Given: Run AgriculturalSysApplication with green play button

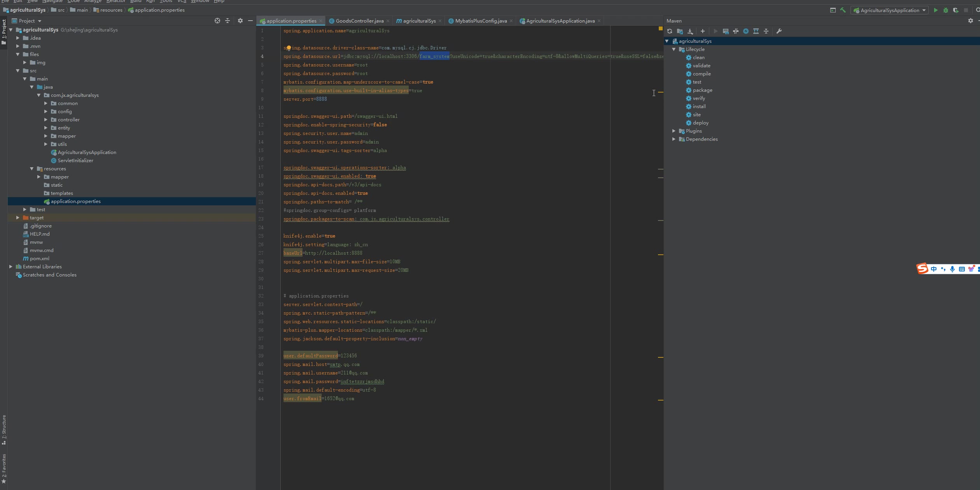Looking at the screenshot, I should pyautogui.click(x=936, y=10).
